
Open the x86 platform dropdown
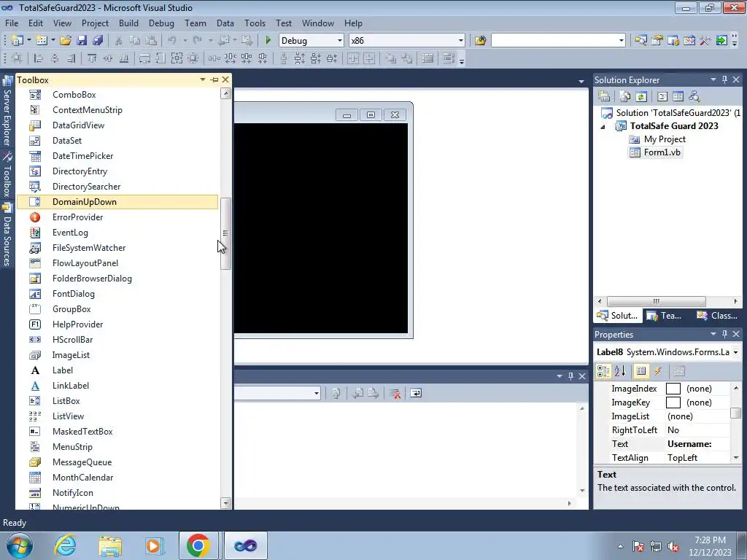pos(461,41)
